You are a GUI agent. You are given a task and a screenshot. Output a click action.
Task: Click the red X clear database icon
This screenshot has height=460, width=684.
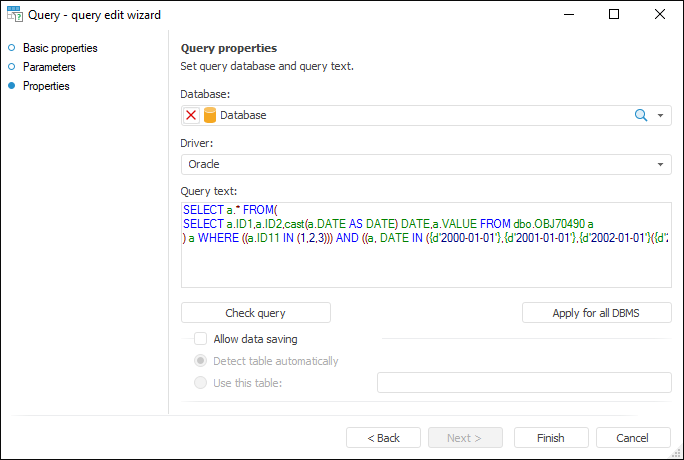[192, 115]
